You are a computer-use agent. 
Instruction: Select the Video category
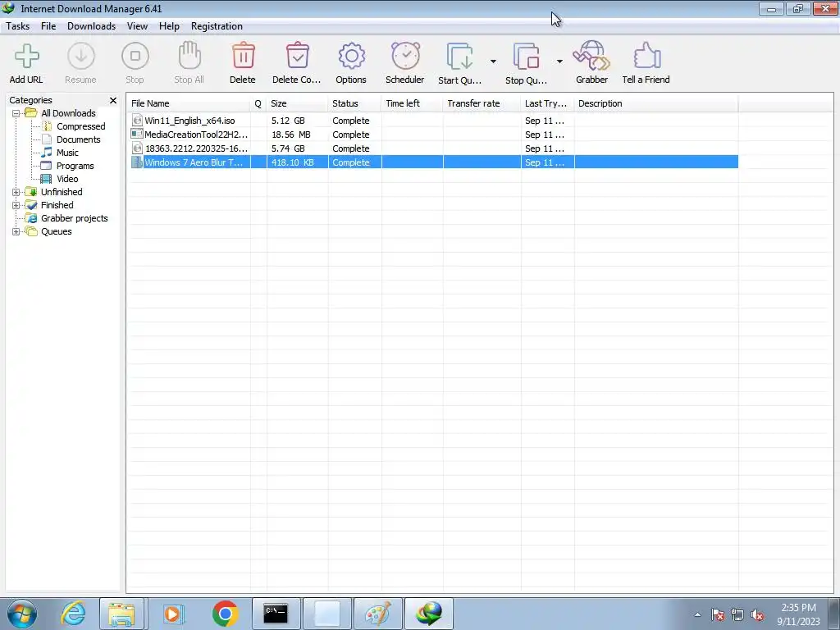tap(67, 179)
